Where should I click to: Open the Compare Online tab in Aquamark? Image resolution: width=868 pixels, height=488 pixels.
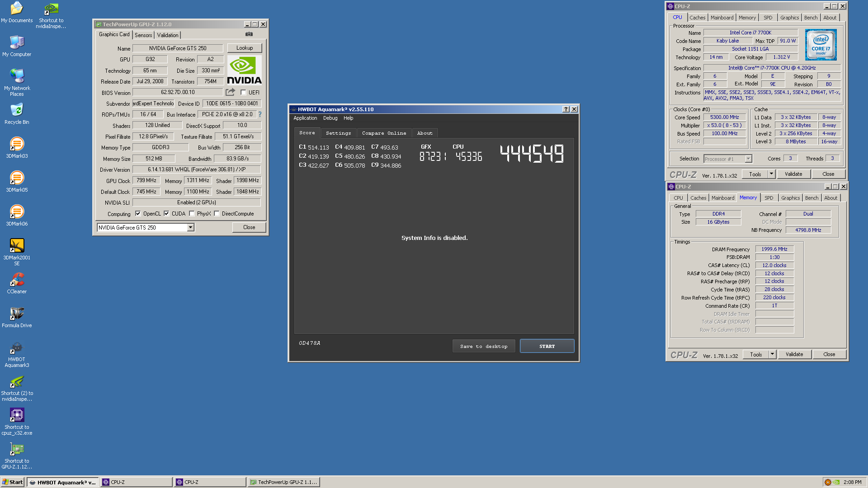point(384,133)
